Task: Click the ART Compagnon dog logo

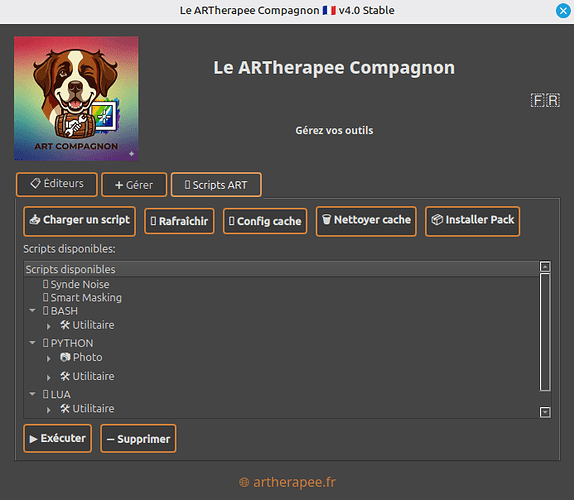Action: pyautogui.click(x=76, y=98)
